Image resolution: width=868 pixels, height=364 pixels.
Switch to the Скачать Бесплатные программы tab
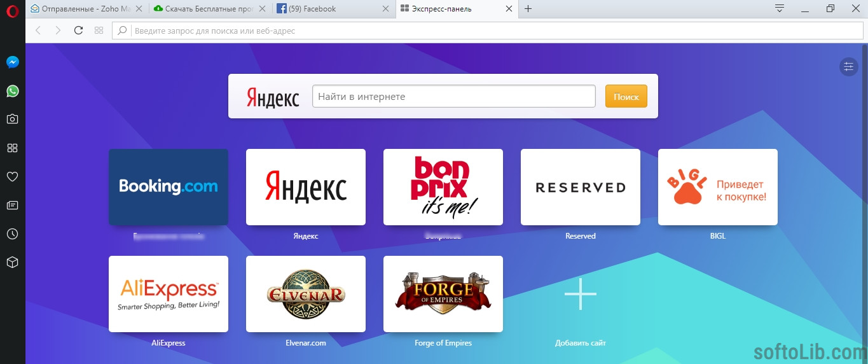pyautogui.click(x=210, y=9)
